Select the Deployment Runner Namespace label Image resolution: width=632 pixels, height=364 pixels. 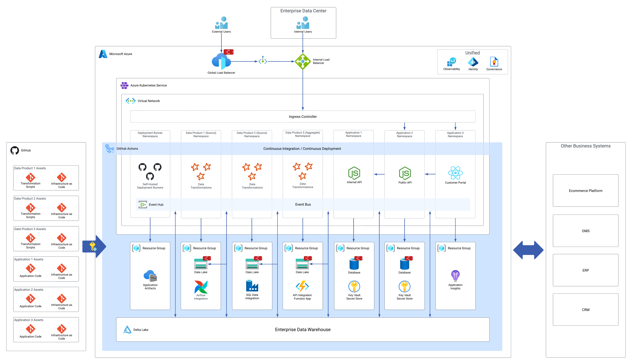point(150,134)
